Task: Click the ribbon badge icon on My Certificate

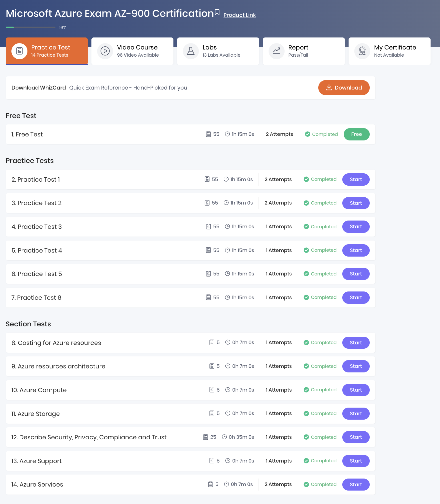Action: (x=362, y=51)
